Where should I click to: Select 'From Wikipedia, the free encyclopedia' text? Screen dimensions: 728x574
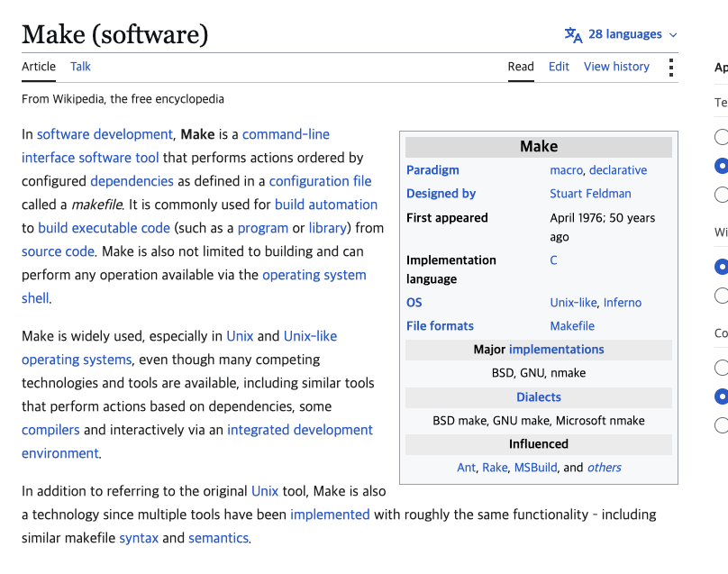click(x=123, y=99)
